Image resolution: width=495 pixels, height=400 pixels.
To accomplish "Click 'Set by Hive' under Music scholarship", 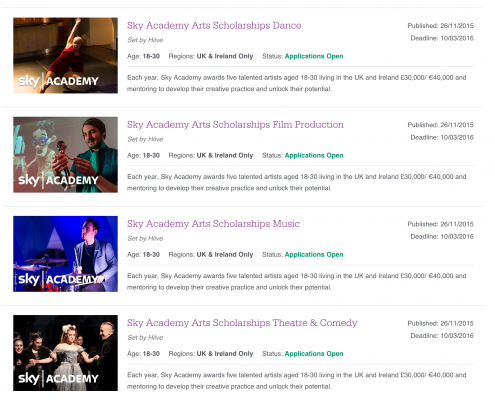I will click(x=145, y=239).
